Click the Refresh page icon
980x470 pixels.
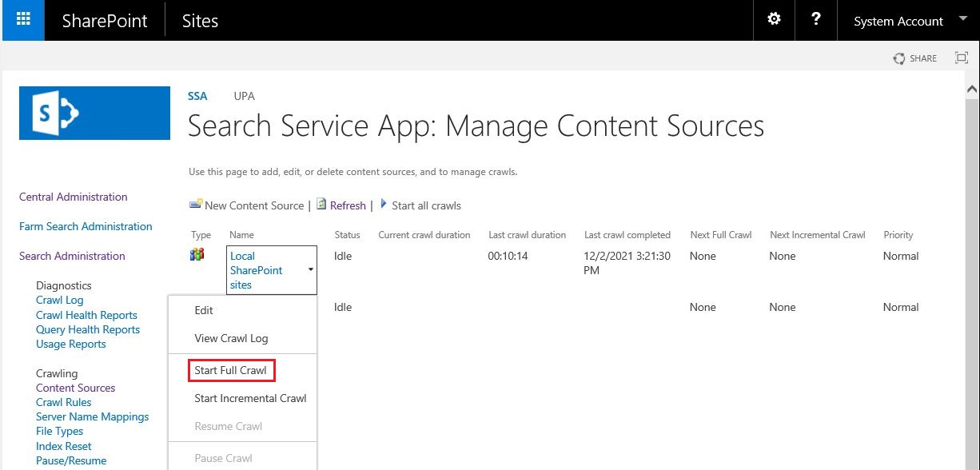coord(321,205)
